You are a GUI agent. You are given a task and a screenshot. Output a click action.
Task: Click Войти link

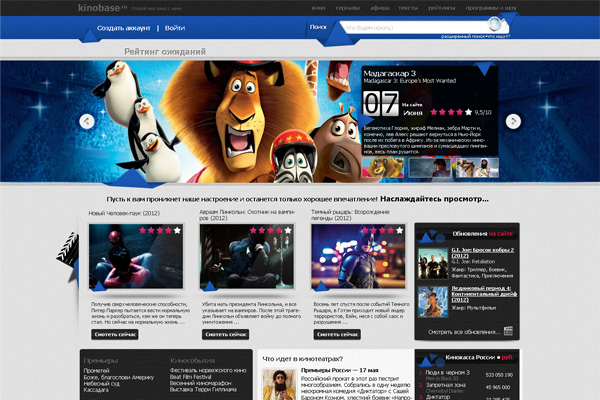point(175,28)
